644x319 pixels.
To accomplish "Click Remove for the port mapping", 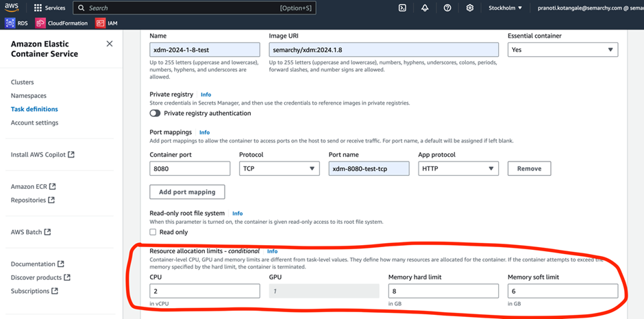I will coord(529,168).
